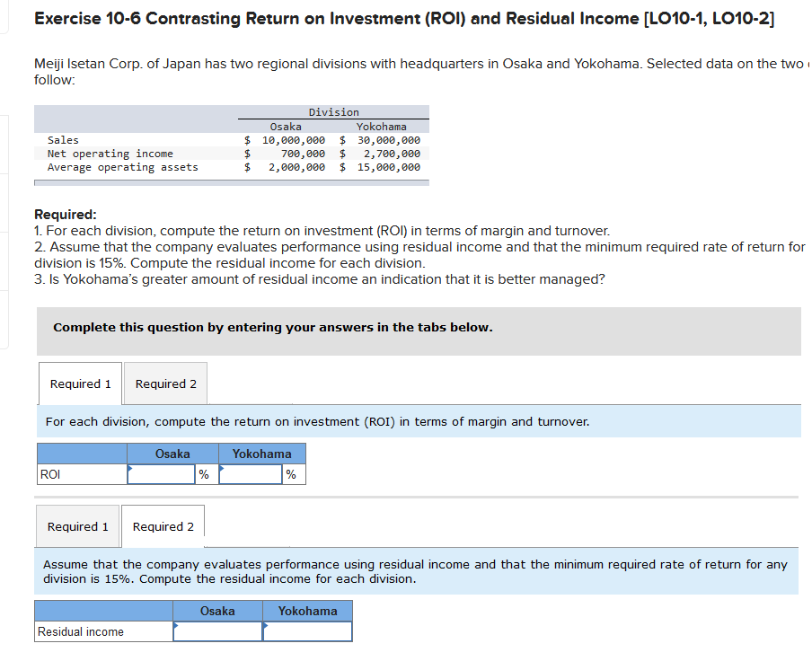Click the Osaka column header in ROI table

point(172,454)
